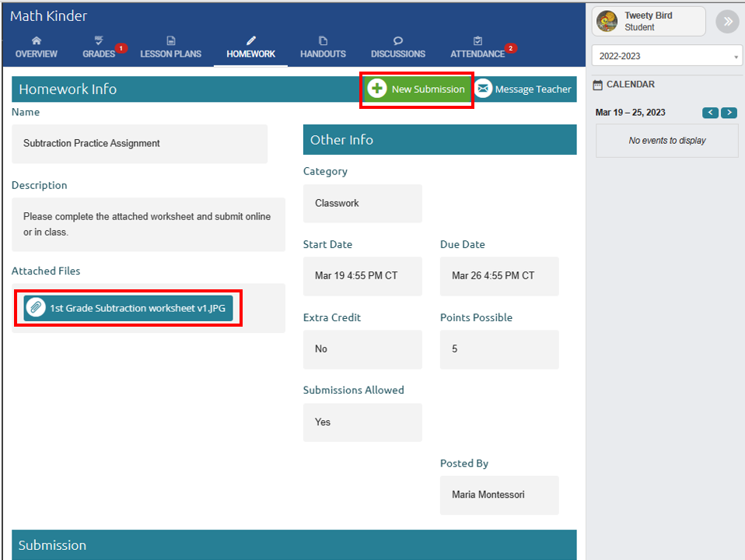Viewport: 745px width, 560px height.
Task: Click the Attendance clipboard icon
Action: click(477, 40)
